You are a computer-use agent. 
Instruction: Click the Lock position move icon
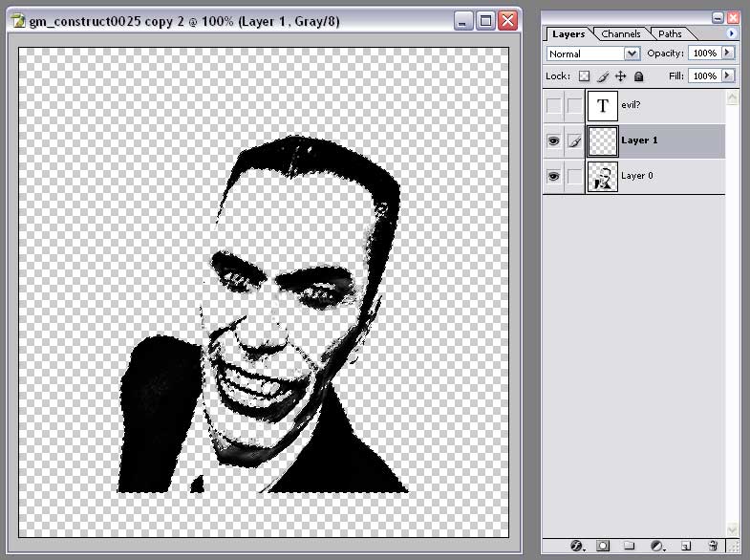point(620,76)
